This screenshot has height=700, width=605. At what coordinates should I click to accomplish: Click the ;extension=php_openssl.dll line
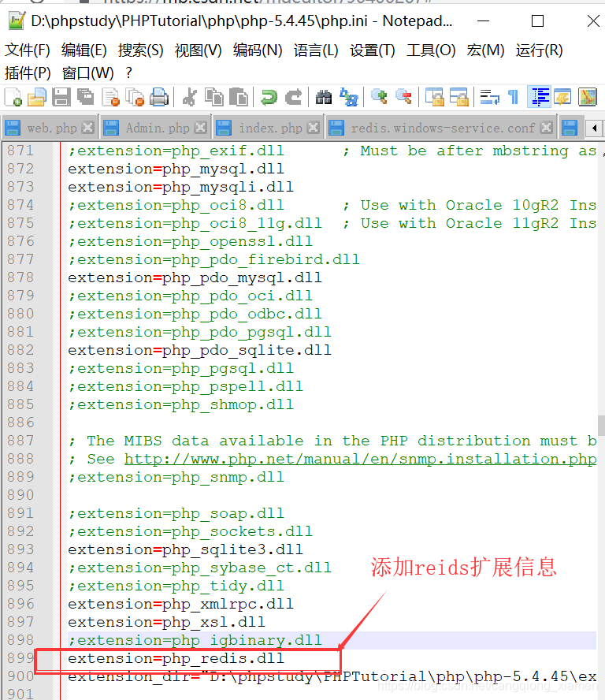[x=190, y=241]
